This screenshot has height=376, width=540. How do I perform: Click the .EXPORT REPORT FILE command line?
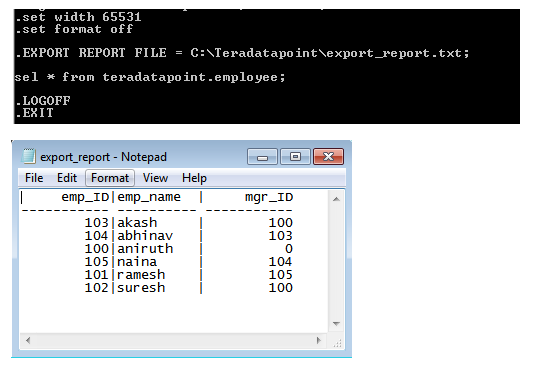[x=242, y=53]
